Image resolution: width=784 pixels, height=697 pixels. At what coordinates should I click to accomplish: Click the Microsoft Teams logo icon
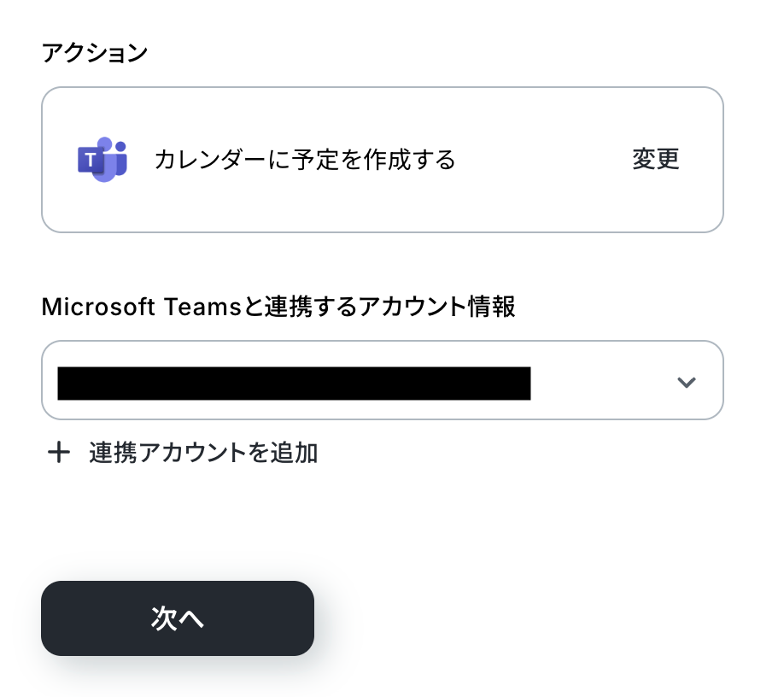[102, 159]
